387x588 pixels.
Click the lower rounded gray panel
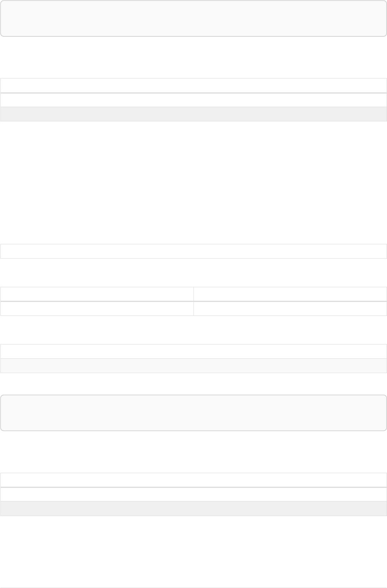[x=193, y=412]
